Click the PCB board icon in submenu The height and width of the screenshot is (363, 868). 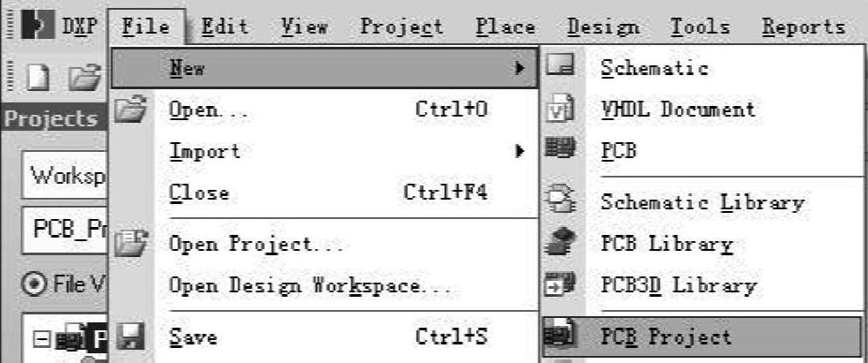pos(561,149)
